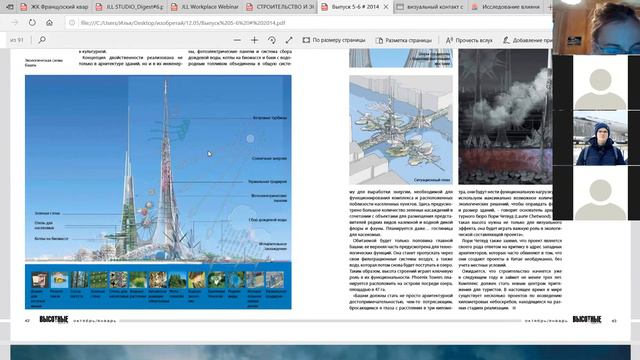This screenshot has width=640, height=360.
Task: Close the Выпуск 5-6 # 2014 tab
Action: [x=386, y=7]
